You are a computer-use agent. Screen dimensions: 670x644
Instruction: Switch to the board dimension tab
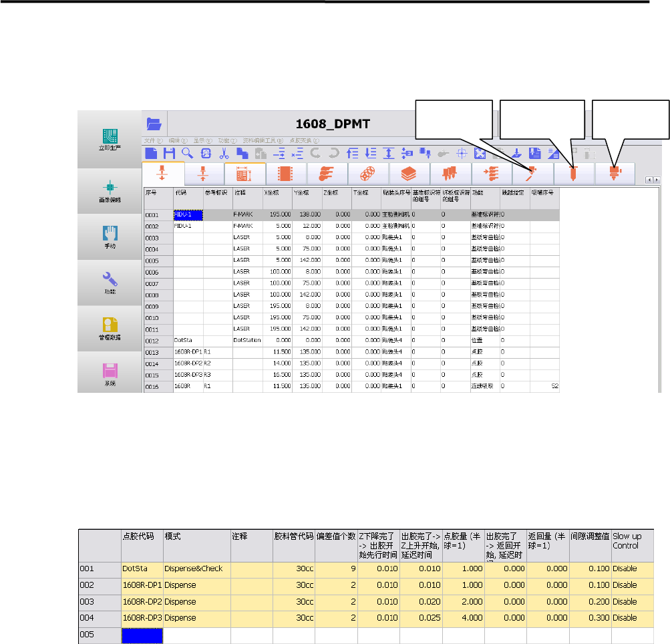tap(244, 174)
